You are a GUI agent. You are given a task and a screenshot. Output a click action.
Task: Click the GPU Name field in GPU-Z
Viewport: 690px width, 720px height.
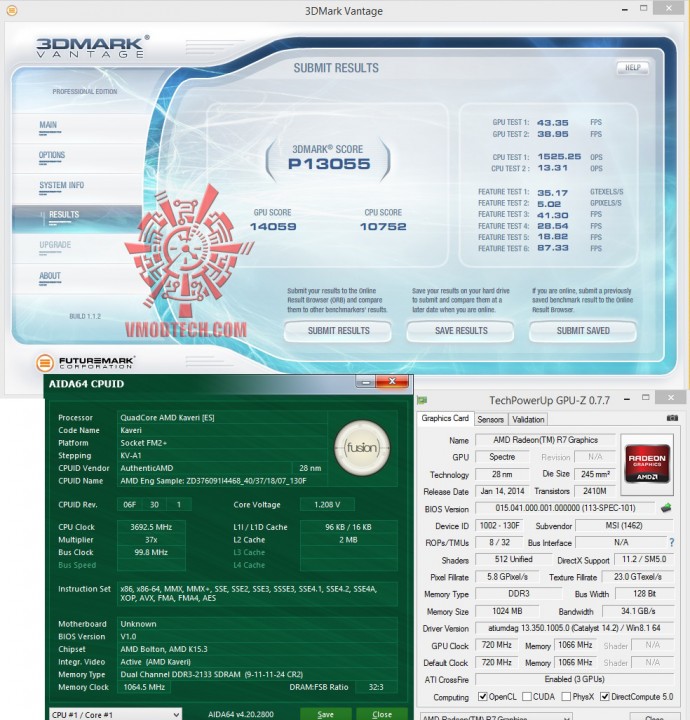point(545,440)
